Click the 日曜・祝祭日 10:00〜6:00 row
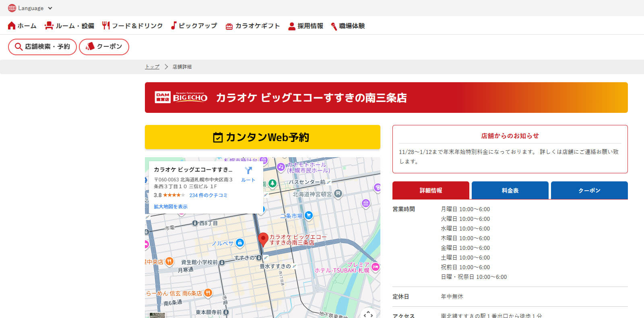This screenshot has width=644, height=318. [474, 277]
